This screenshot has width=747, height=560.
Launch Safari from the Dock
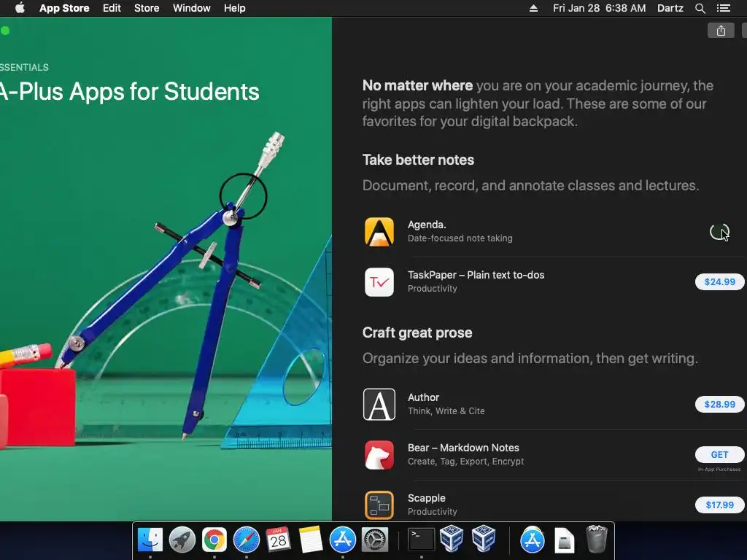pyautogui.click(x=247, y=540)
